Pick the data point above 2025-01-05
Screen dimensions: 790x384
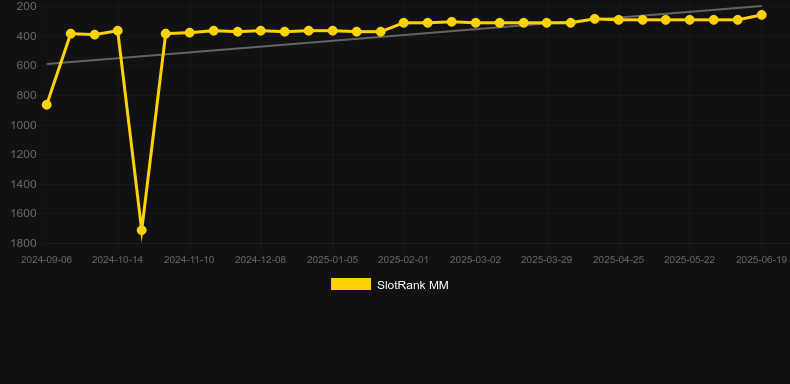(x=333, y=31)
